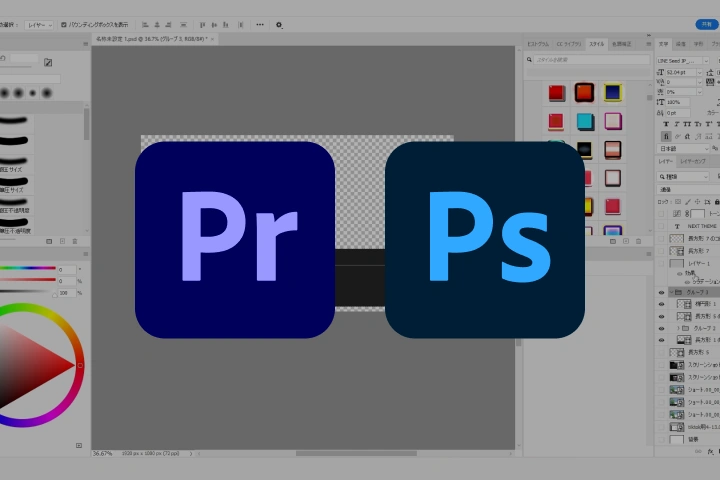Screen dimensions: 720x480
Task: Click the vertical scale 100% field
Action: (x=678, y=102)
